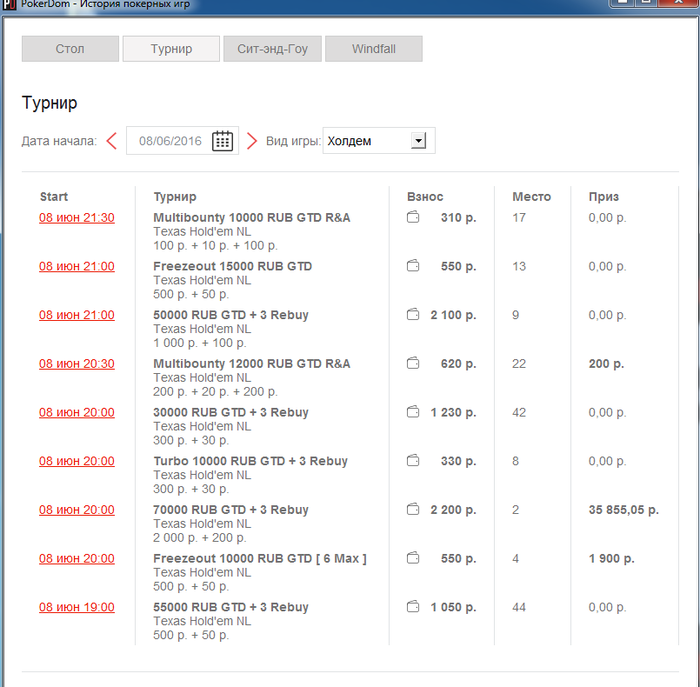This screenshot has height=687, width=700.
Task: Click the Start column header
Action: 54,196
